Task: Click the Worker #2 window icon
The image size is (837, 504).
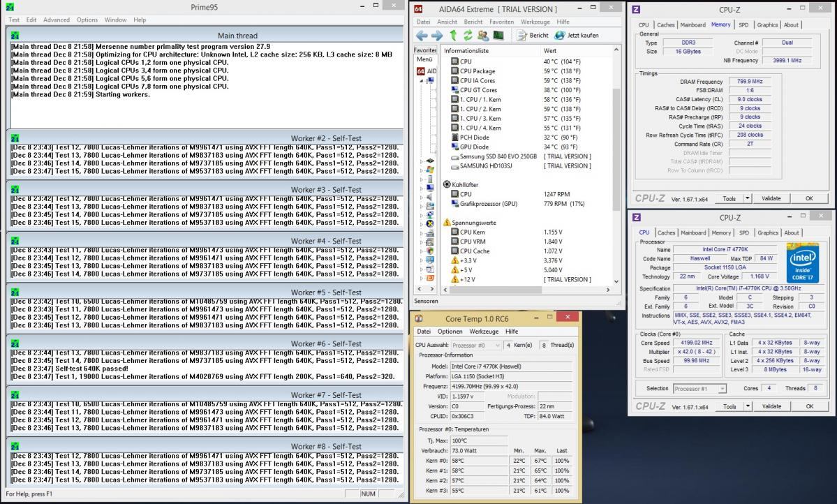Action: coord(15,138)
